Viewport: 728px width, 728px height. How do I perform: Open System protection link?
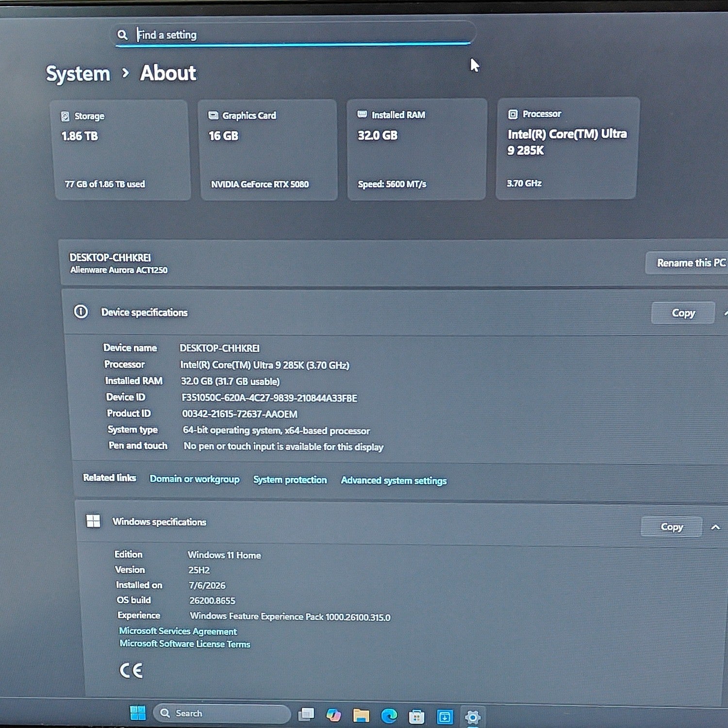click(290, 480)
